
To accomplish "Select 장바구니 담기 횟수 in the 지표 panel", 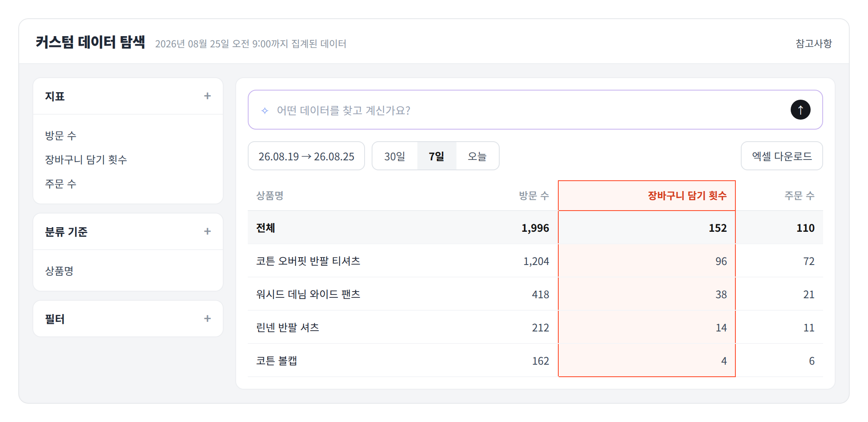I will pos(86,159).
